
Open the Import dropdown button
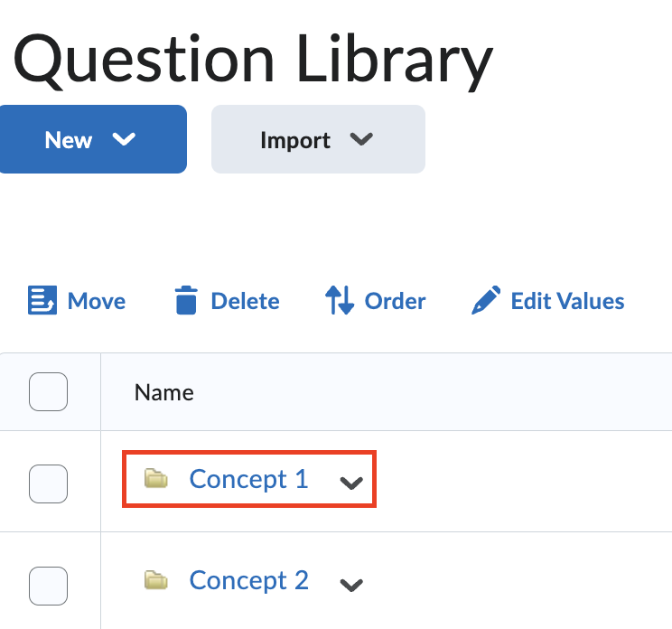[x=317, y=139]
